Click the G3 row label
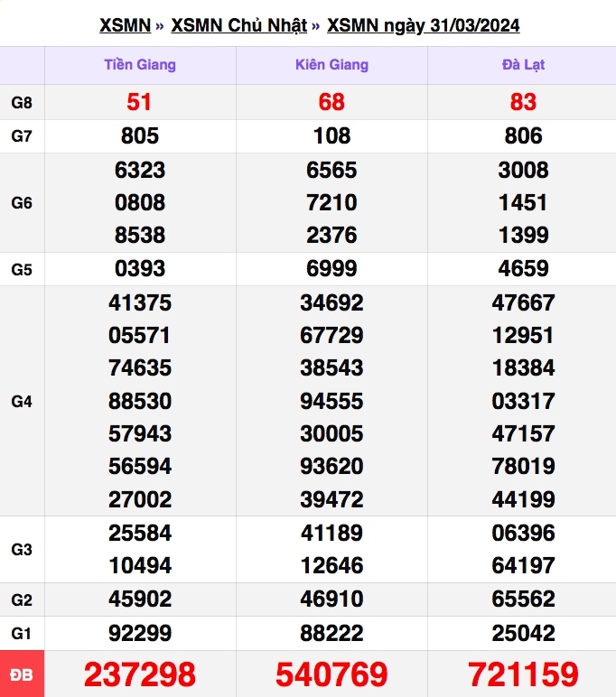616x697 pixels. click(22, 550)
